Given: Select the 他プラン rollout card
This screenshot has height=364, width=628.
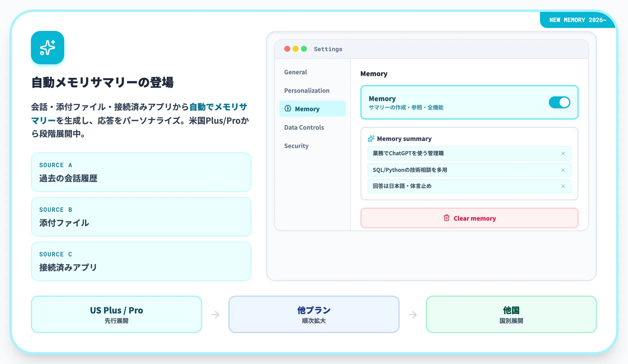Looking at the screenshot, I should click(x=314, y=314).
